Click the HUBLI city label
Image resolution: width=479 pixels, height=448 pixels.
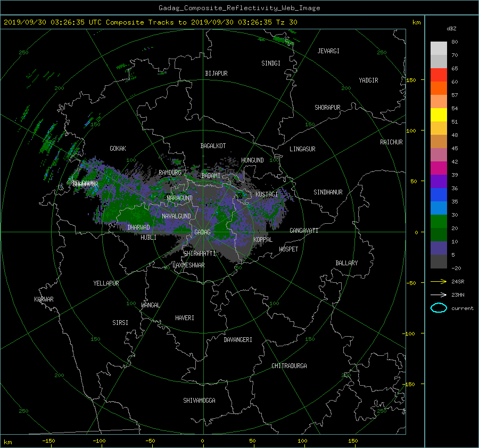(148, 238)
